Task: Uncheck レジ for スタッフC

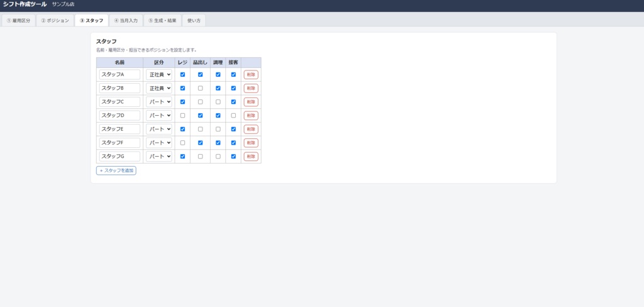Action: (183, 101)
